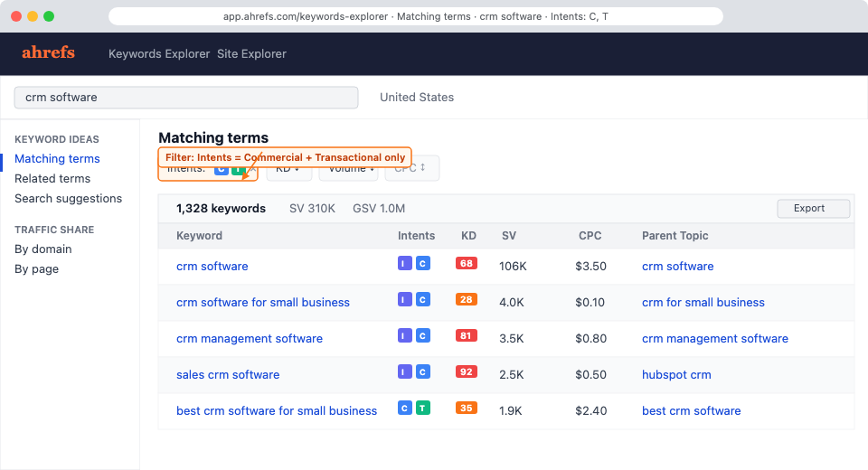Click KD badge 68 for crm software
Screen dimensions: 868x470
pyautogui.click(x=467, y=264)
